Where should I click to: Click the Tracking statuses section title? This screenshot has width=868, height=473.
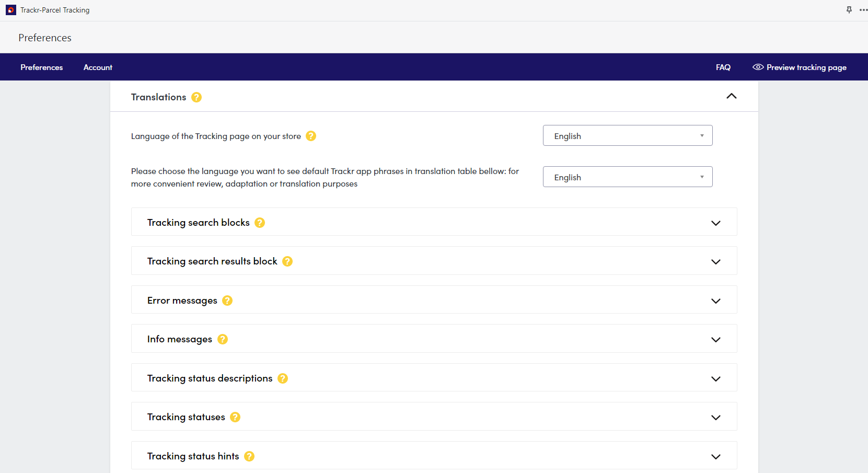tap(186, 417)
